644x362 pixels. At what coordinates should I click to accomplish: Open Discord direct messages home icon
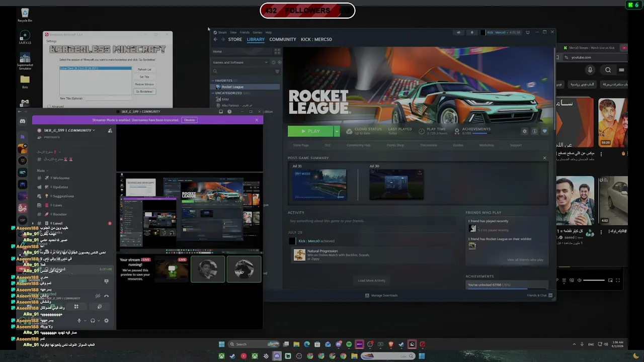(x=22, y=121)
